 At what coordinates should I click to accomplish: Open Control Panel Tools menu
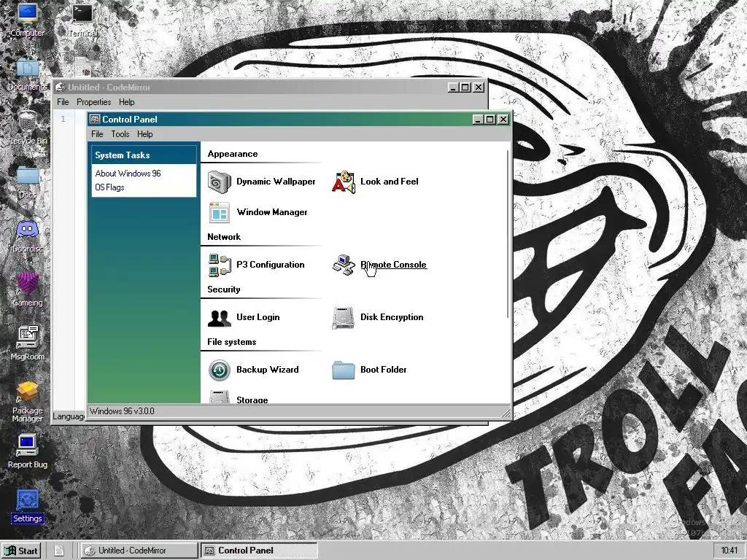120,134
